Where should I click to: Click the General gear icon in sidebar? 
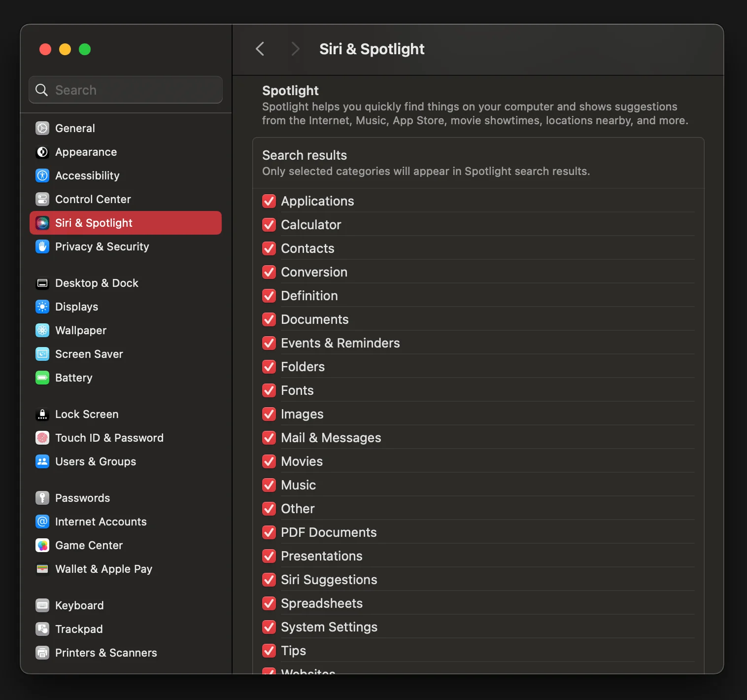(x=42, y=128)
